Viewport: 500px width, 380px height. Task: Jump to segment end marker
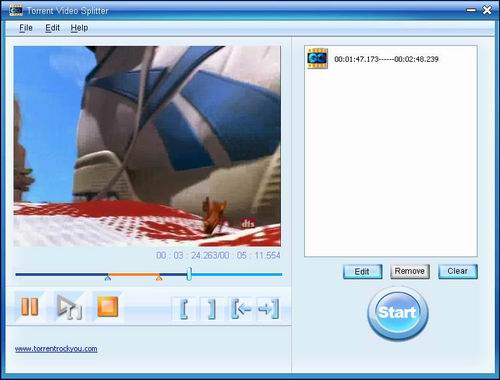pyautogui.click(x=268, y=309)
